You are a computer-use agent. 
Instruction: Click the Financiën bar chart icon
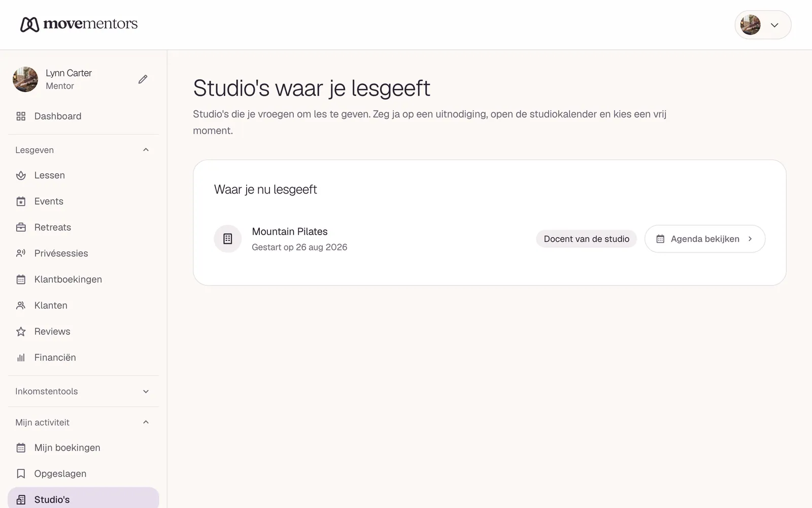[x=21, y=358]
